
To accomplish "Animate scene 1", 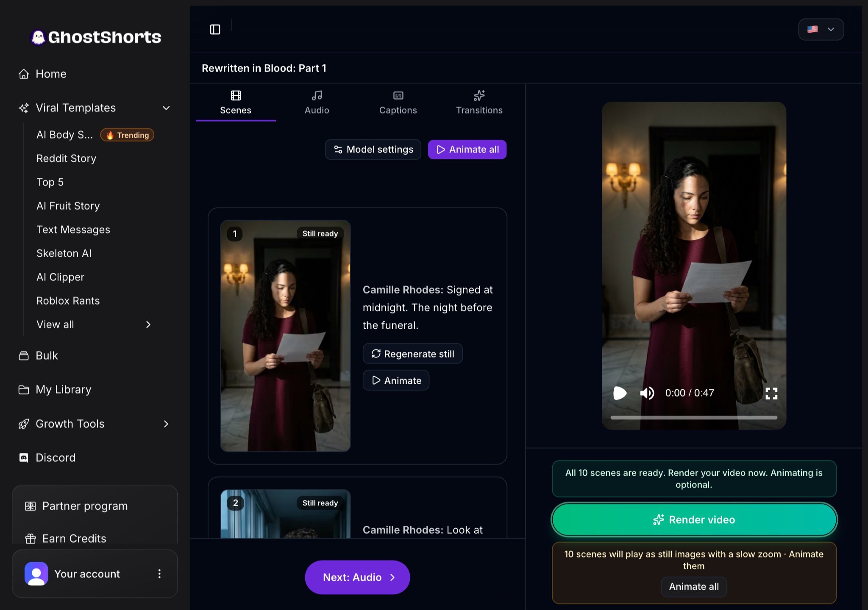I will coord(396,380).
